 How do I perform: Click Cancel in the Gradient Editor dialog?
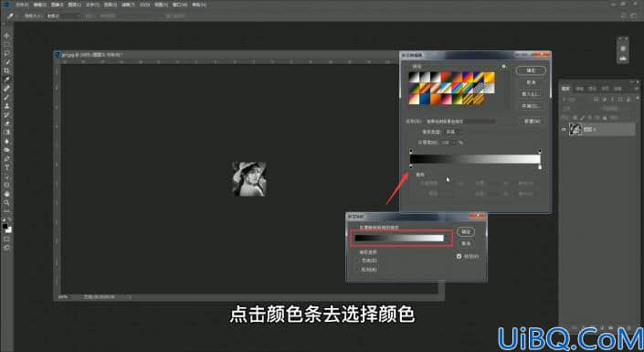[531, 82]
